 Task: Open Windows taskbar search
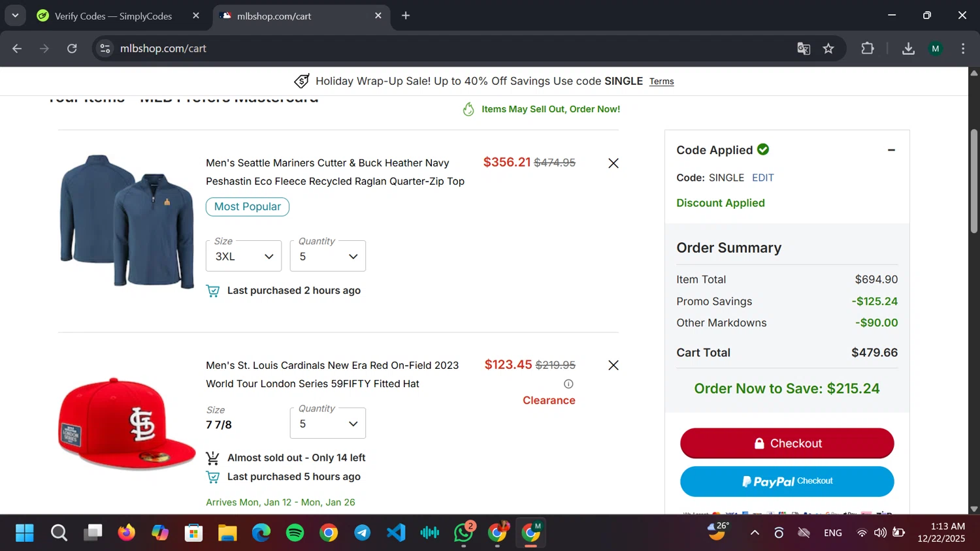(59, 533)
